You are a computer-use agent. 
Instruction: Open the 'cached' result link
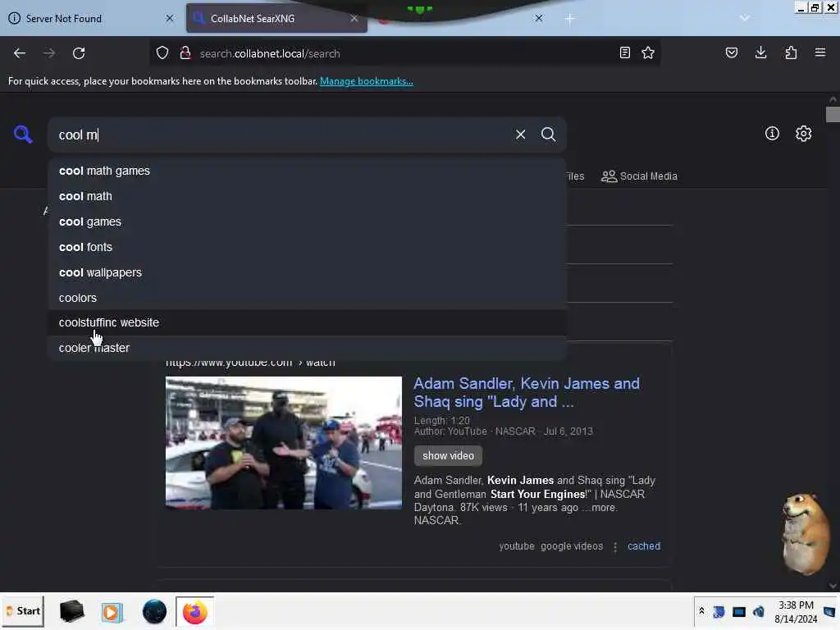[643, 546]
